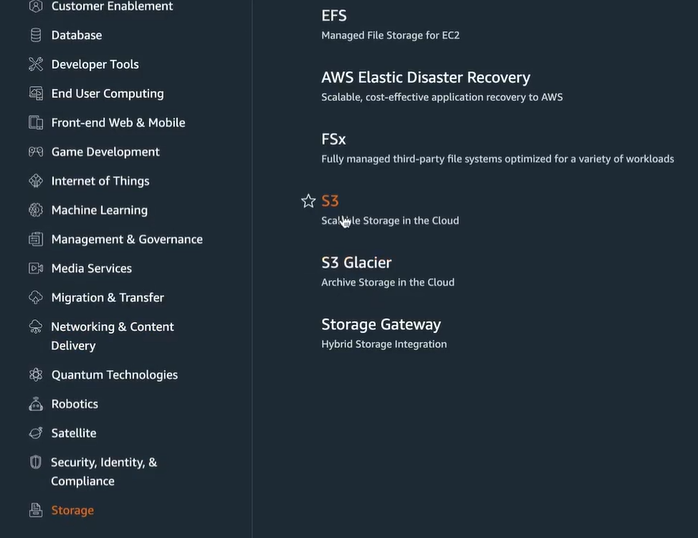Open the S3 Glacier service
This screenshot has height=538, width=698.
point(357,263)
